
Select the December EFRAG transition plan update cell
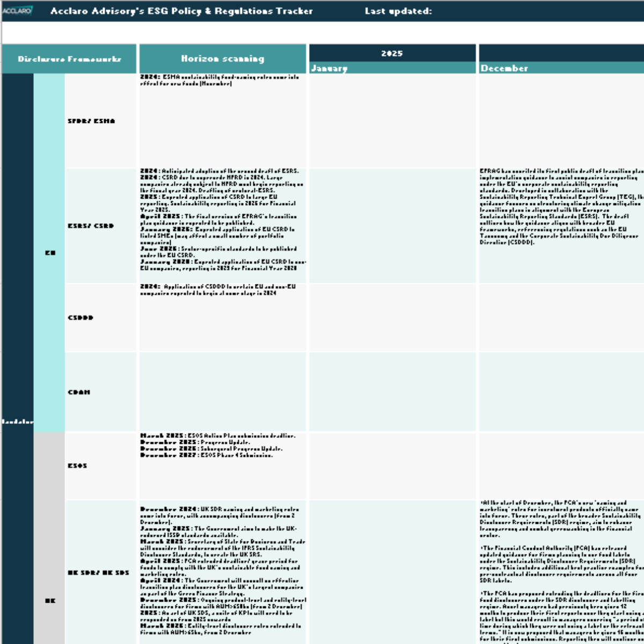click(561, 226)
